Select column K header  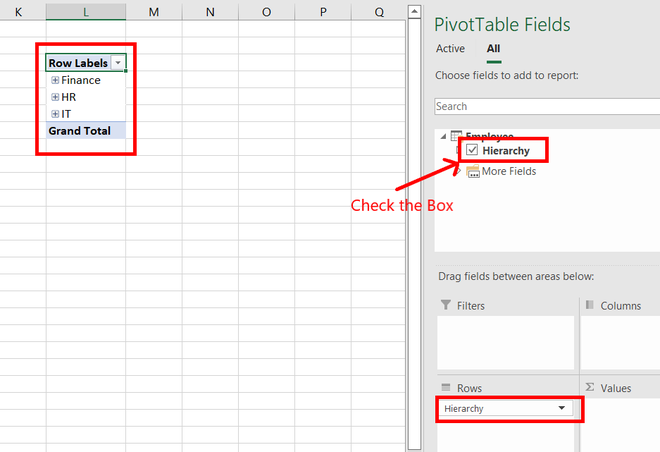[19, 12]
